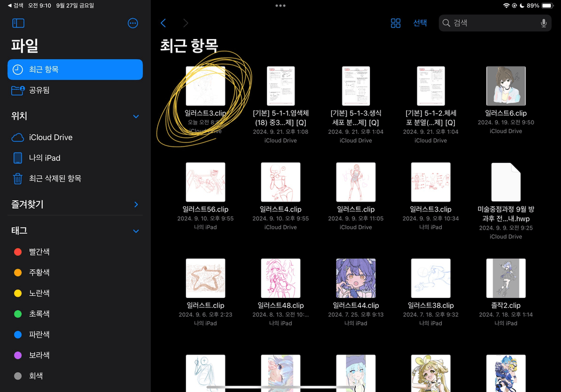Expand the 즐겨찾기 favorites section
The image size is (561, 392).
(x=136, y=205)
